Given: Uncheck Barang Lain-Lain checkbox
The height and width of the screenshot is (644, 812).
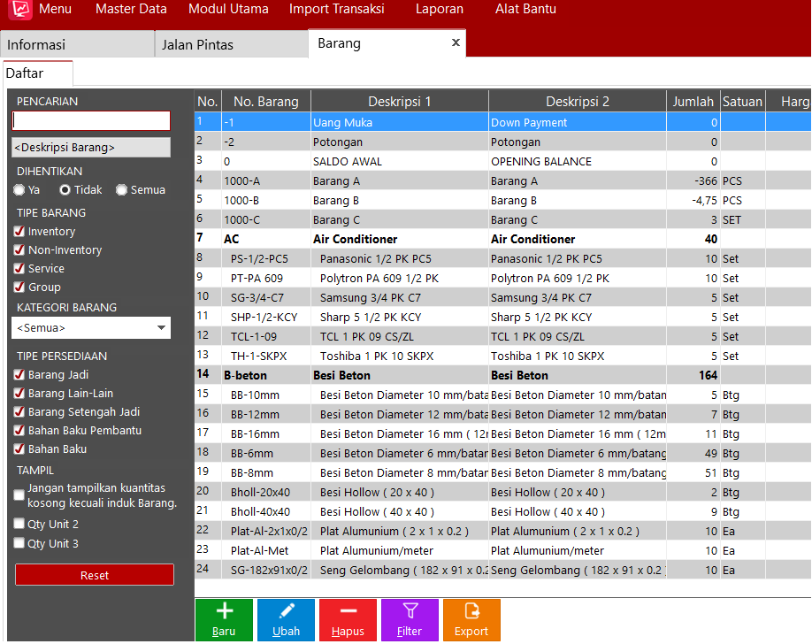Looking at the screenshot, I should 19,394.
